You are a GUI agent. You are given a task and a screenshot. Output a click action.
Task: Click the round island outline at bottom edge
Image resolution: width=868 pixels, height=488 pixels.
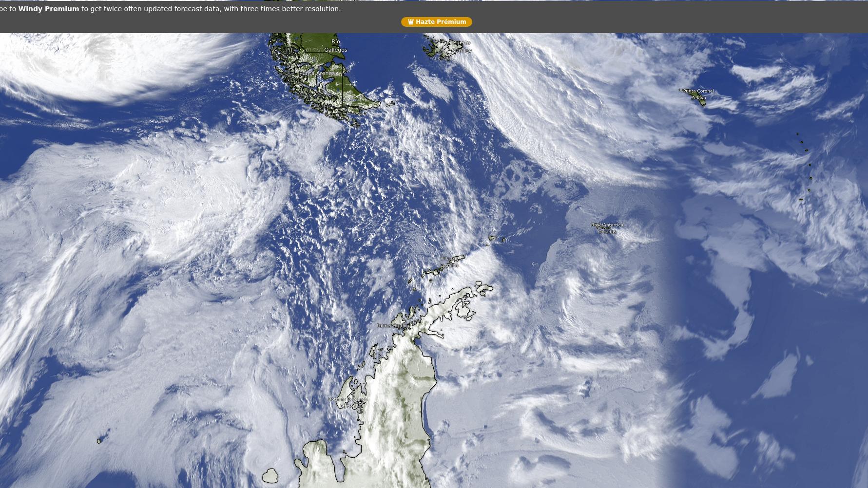[270, 476]
